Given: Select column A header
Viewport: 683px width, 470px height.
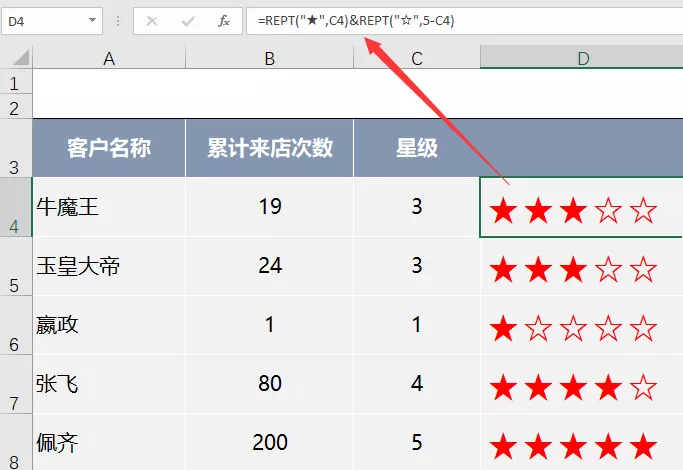Looking at the screenshot, I should 109,59.
